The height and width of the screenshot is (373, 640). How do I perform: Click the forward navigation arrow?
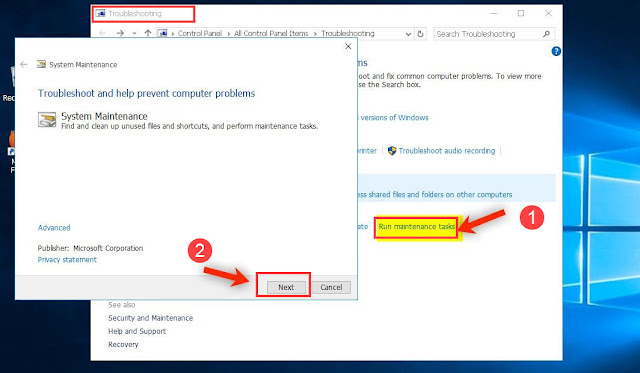[120, 33]
